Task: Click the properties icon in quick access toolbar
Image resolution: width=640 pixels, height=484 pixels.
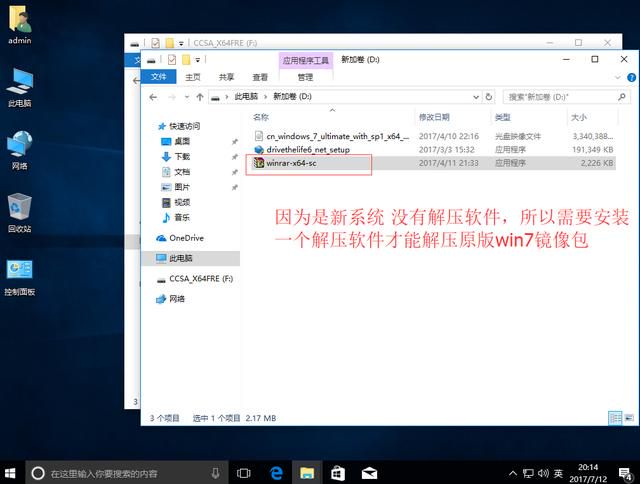Action: (172, 60)
